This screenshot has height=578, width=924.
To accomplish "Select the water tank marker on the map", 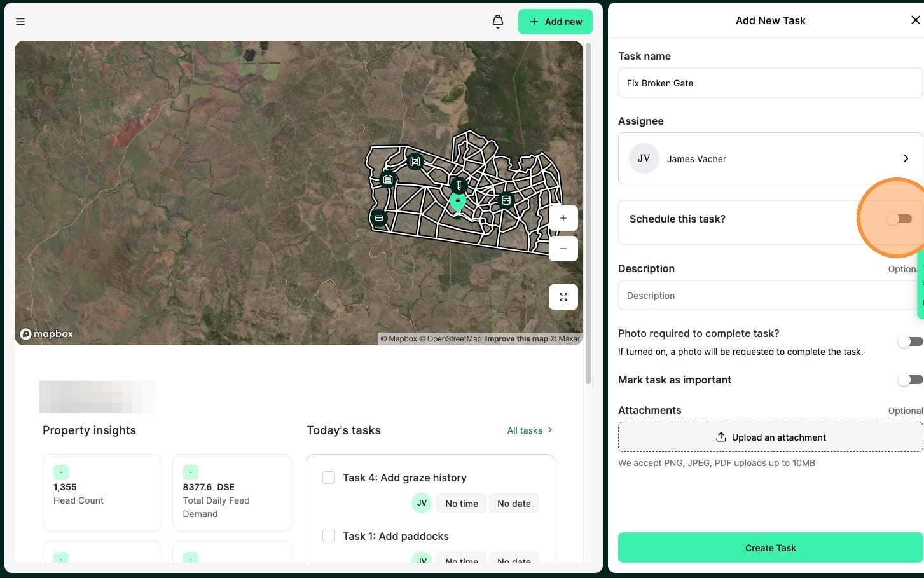I will click(506, 200).
